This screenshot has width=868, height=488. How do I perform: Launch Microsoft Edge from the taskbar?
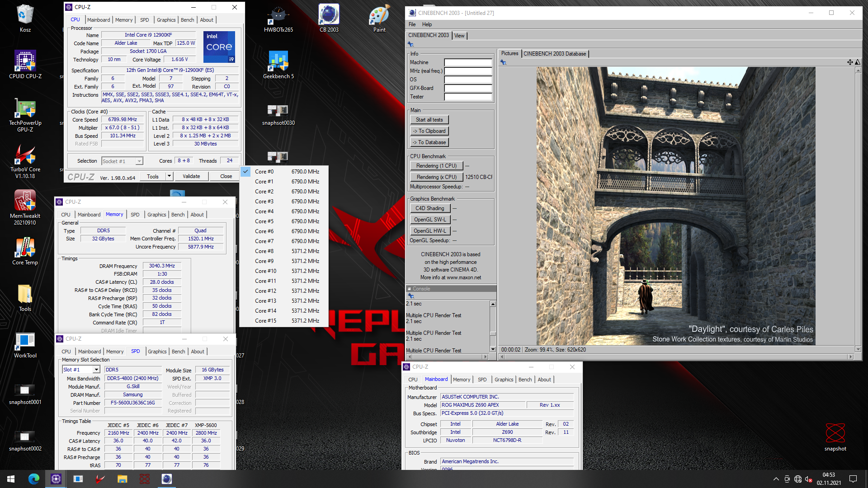[34, 479]
